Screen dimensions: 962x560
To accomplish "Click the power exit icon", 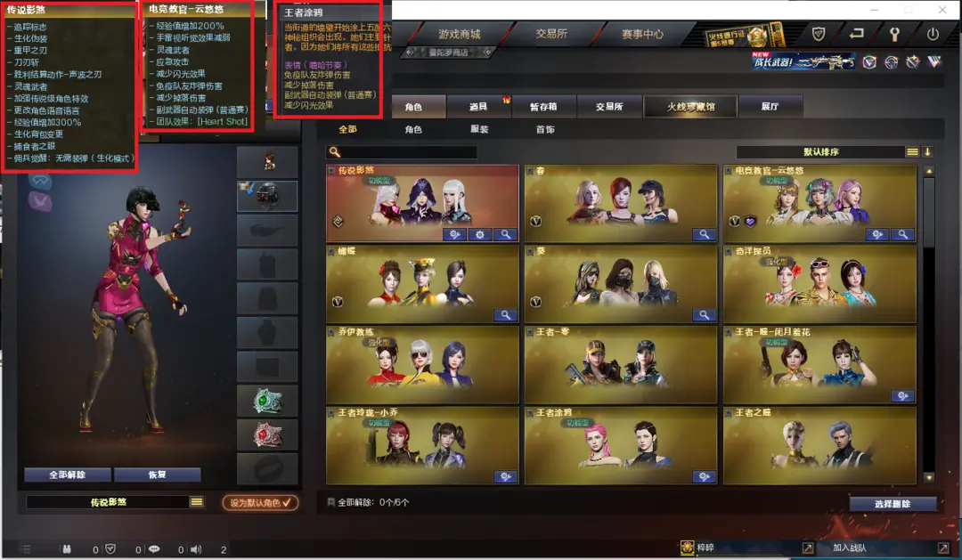I will pos(933,35).
